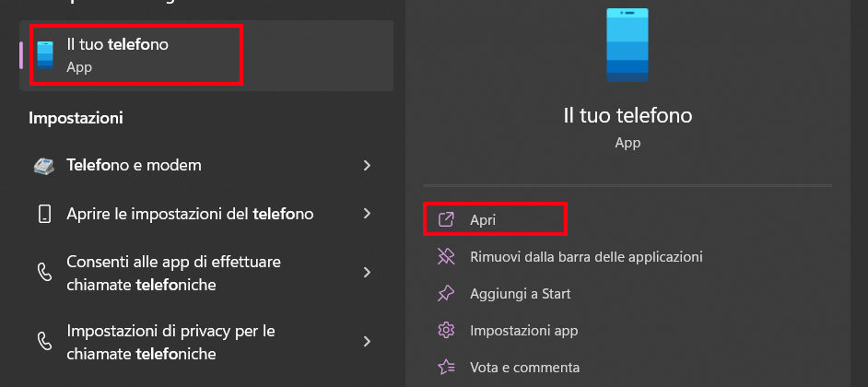Screen dimensions: 868x387
Task: Click the handset icon beside Consenti alle app
Action: (x=44, y=273)
